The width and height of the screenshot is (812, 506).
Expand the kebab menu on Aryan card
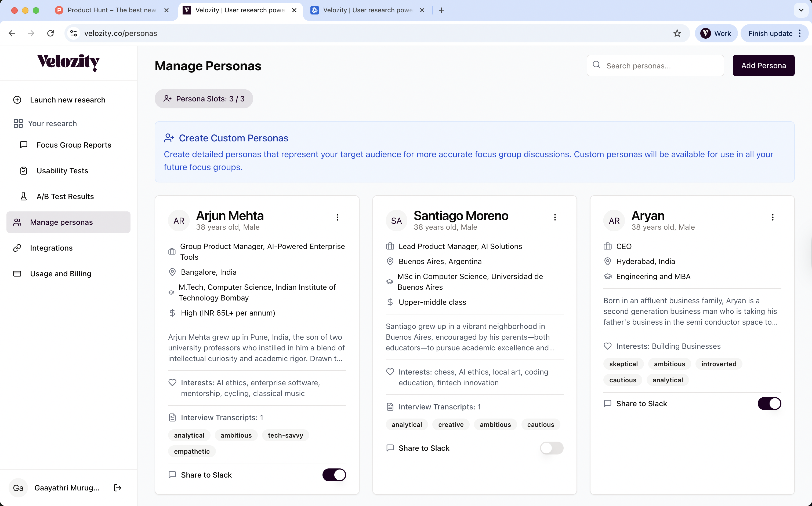click(x=773, y=217)
